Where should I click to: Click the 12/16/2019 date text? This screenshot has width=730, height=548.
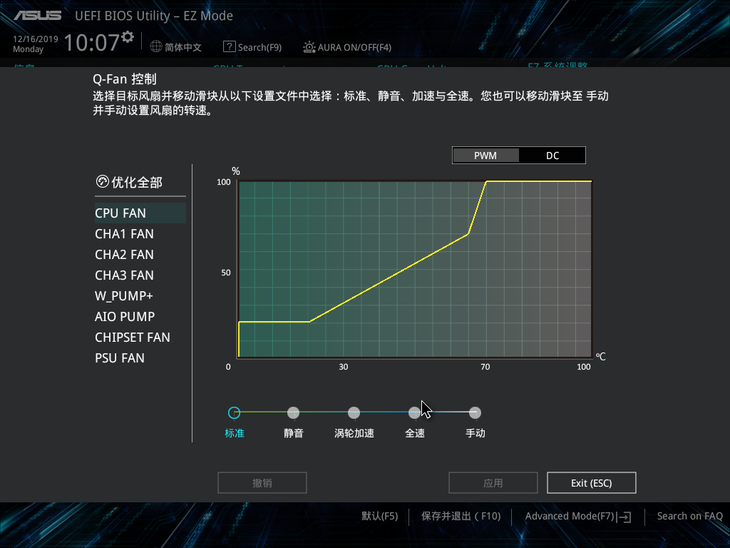[x=35, y=39]
